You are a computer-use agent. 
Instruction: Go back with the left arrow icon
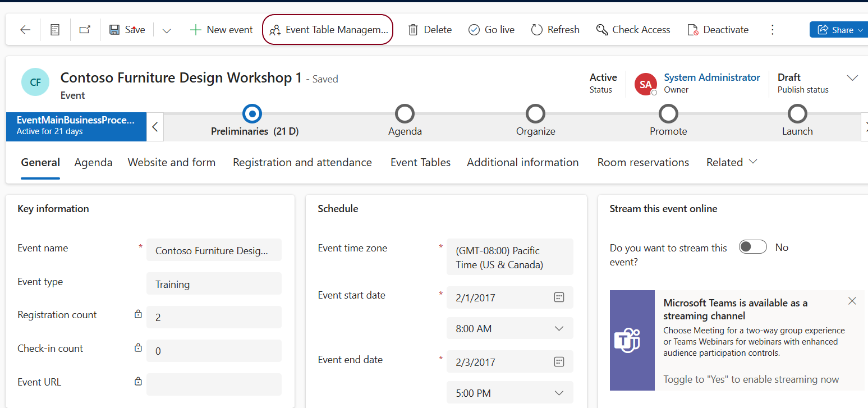[x=25, y=30]
